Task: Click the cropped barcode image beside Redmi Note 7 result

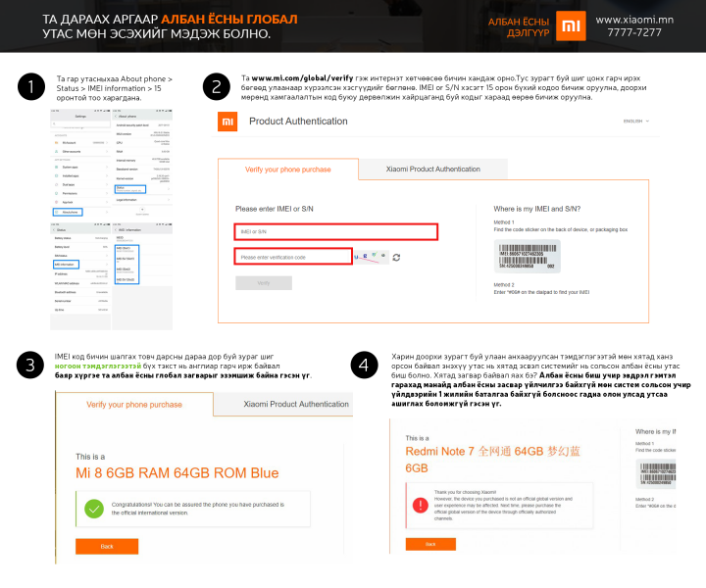Action: click(x=656, y=473)
